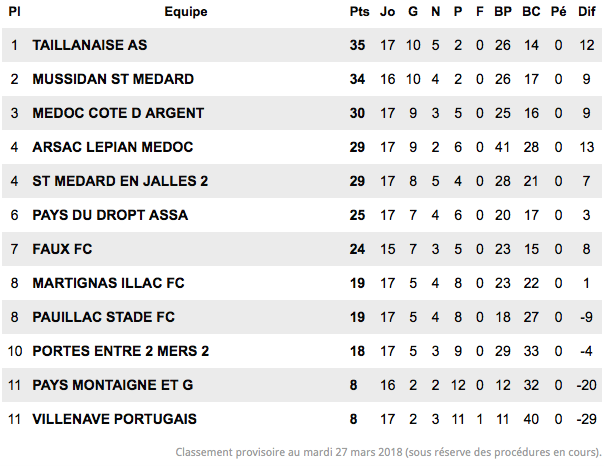
Task: Click the Pts column header
Action: (359, 12)
